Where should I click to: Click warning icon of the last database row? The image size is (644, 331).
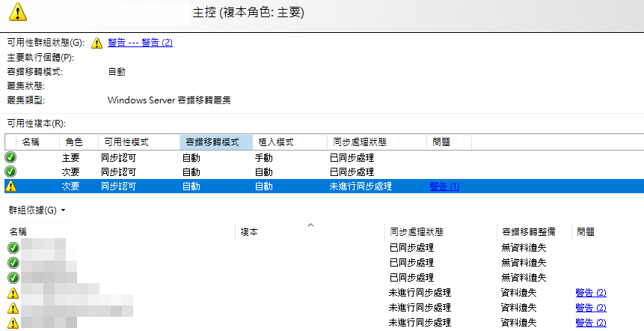coord(13,322)
